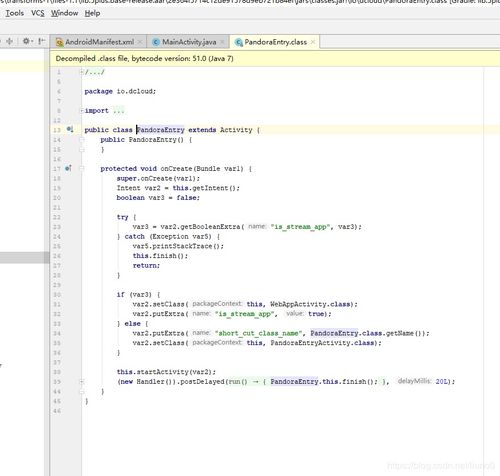
Task: Click 'getBooleanExtra' on line 23
Action: point(210,227)
